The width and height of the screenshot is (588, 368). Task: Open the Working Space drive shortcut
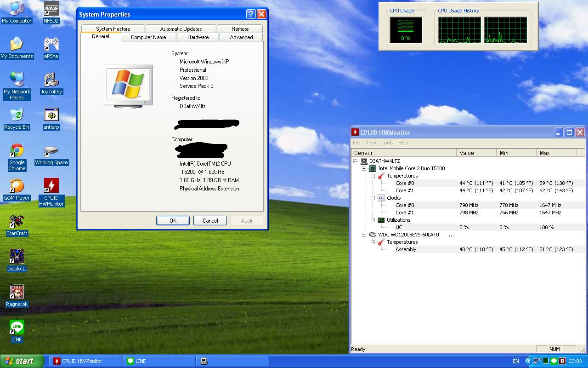(x=51, y=154)
